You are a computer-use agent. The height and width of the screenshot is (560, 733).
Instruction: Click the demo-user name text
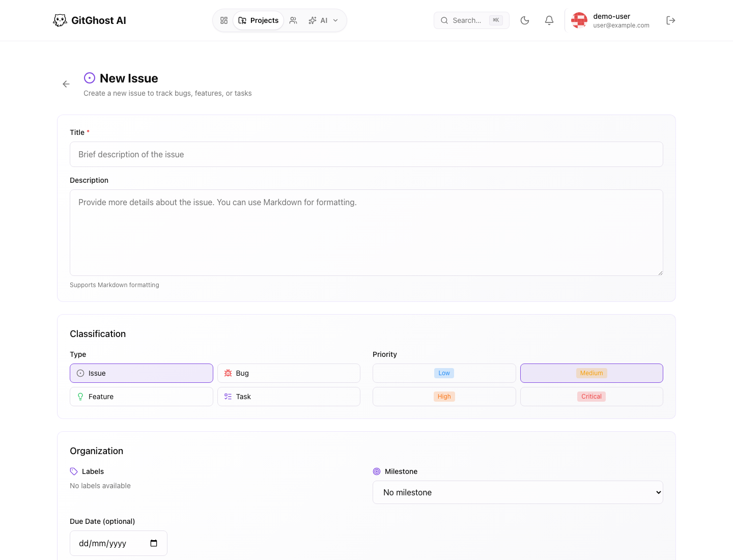[x=611, y=16]
